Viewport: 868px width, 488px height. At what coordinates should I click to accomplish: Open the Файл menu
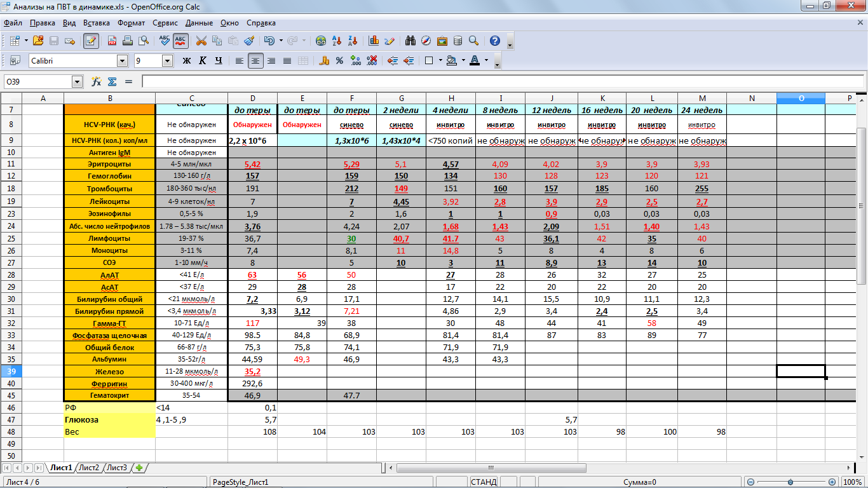[x=13, y=22]
